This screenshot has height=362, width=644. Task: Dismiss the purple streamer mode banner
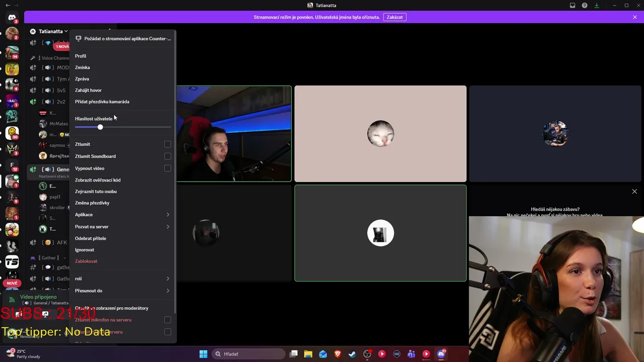coord(635,17)
